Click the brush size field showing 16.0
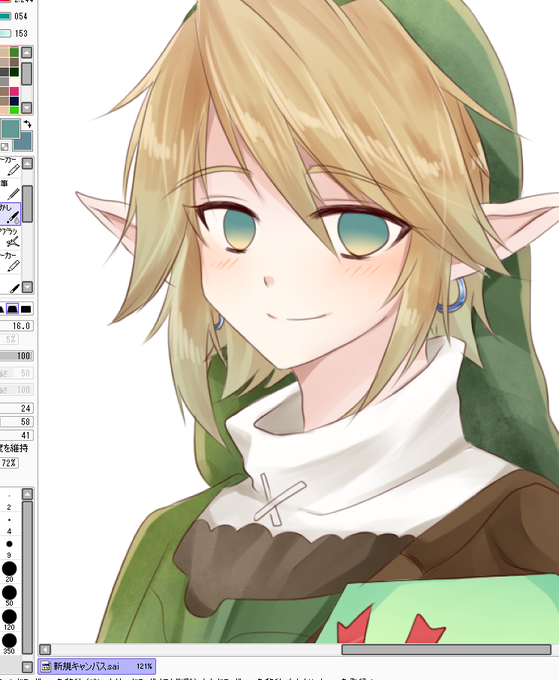This screenshot has width=559, height=680. [x=16, y=326]
